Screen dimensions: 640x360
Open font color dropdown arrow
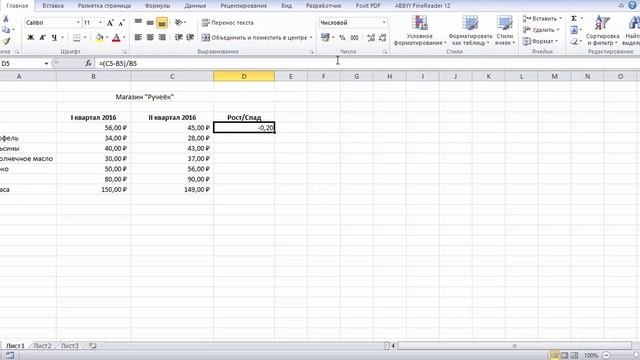pyautogui.click(x=124, y=38)
